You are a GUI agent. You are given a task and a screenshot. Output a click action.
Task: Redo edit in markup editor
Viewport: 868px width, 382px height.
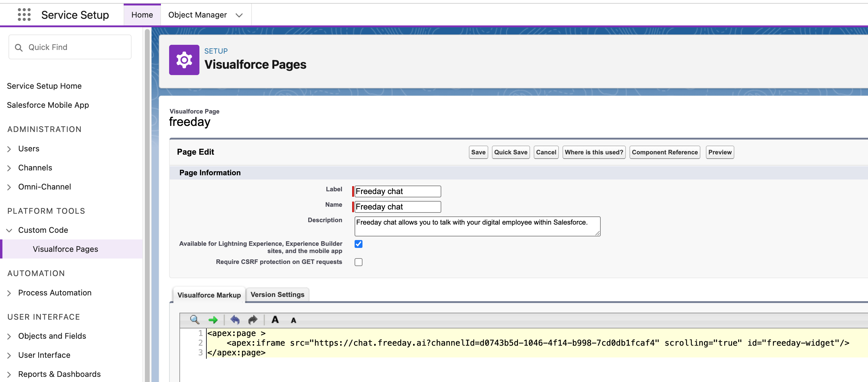coord(252,320)
